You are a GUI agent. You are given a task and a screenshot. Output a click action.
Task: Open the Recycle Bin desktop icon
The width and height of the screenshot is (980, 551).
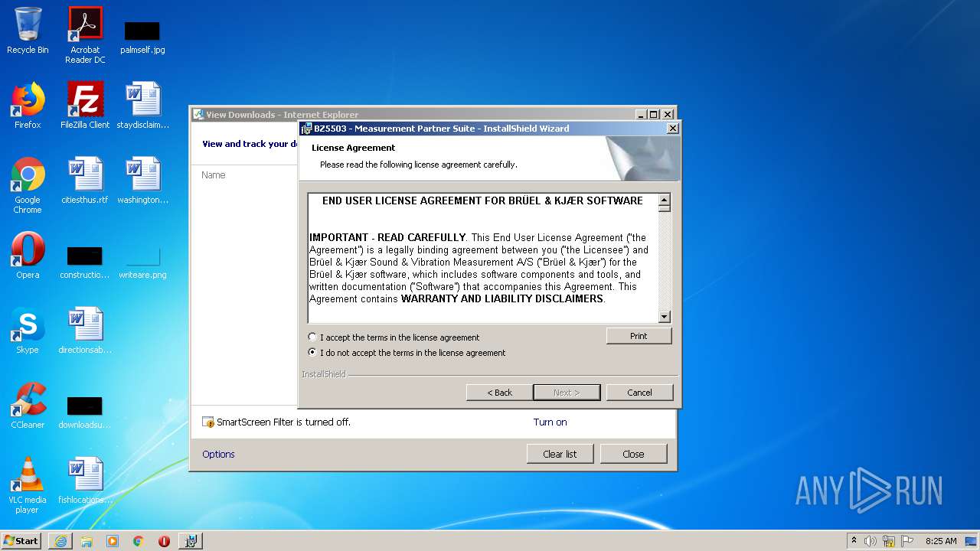[28, 31]
